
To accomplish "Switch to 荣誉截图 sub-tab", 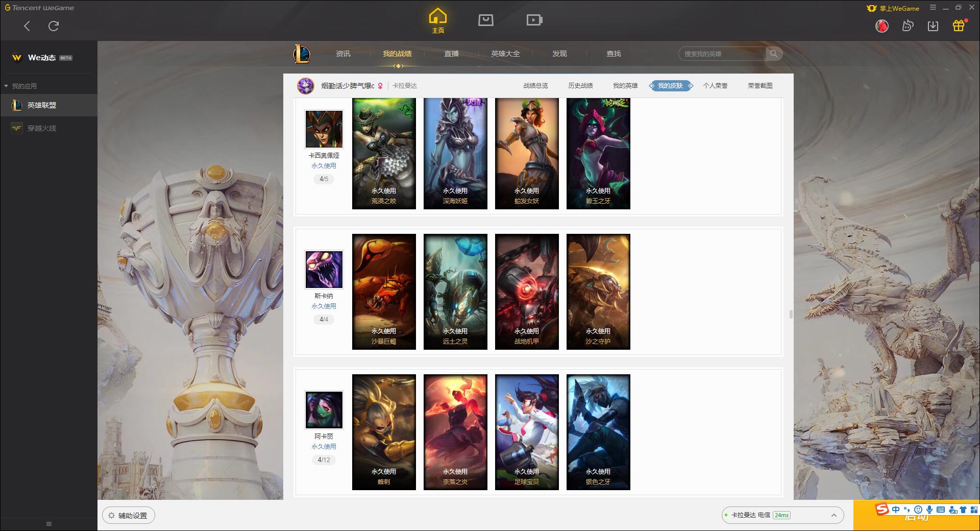I will click(760, 86).
